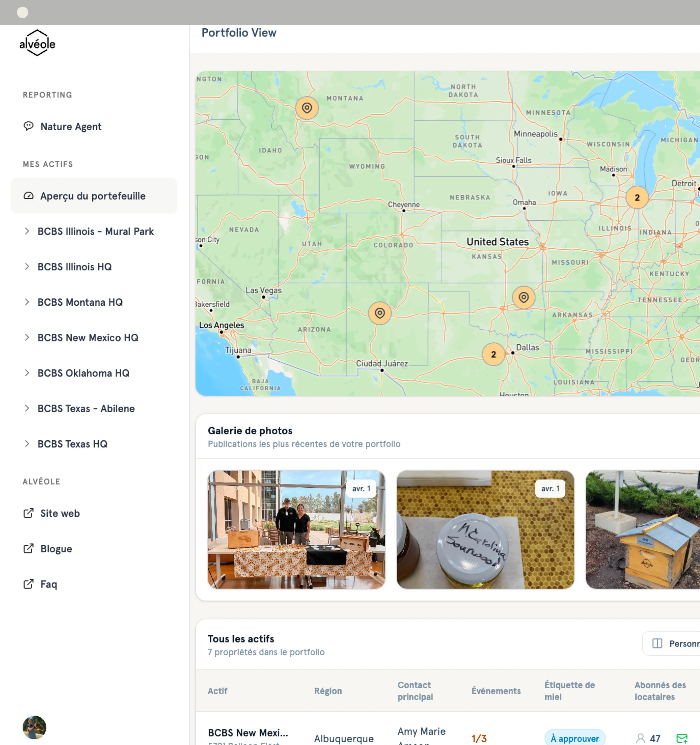Click the alvéole hexagon logo
Image resolution: width=700 pixels, height=745 pixels.
[x=37, y=42]
